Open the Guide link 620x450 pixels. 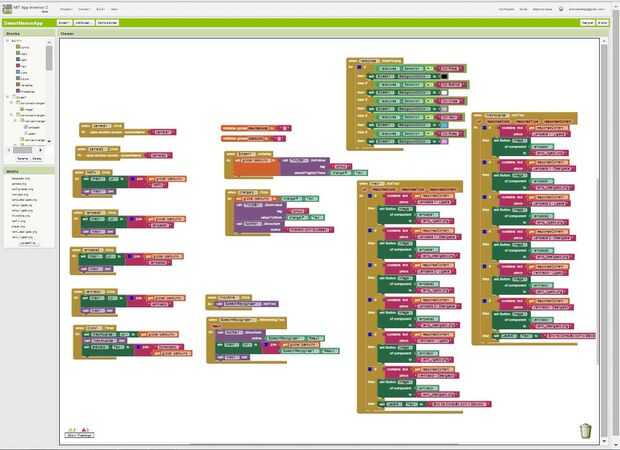524,9
